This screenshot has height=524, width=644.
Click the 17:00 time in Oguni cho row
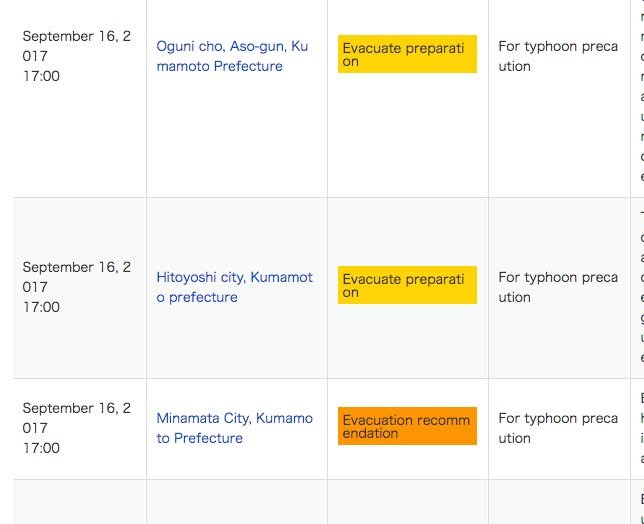click(41, 76)
